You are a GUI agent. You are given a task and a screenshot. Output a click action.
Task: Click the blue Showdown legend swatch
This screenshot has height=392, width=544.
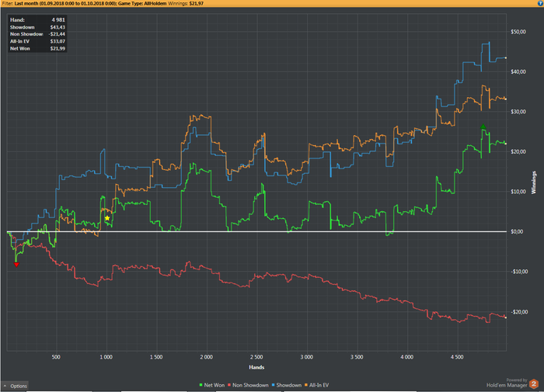pos(274,385)
